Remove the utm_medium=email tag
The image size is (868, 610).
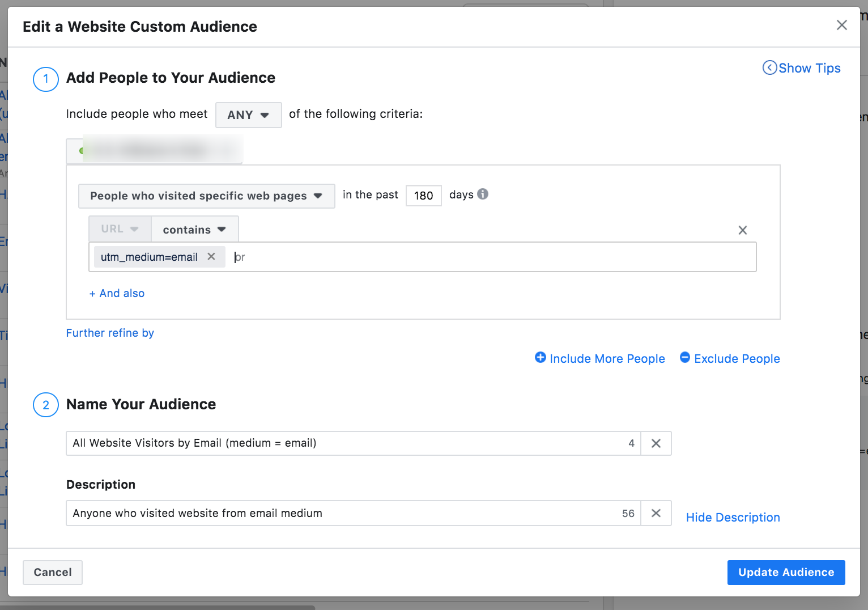[x=211, y=256]
